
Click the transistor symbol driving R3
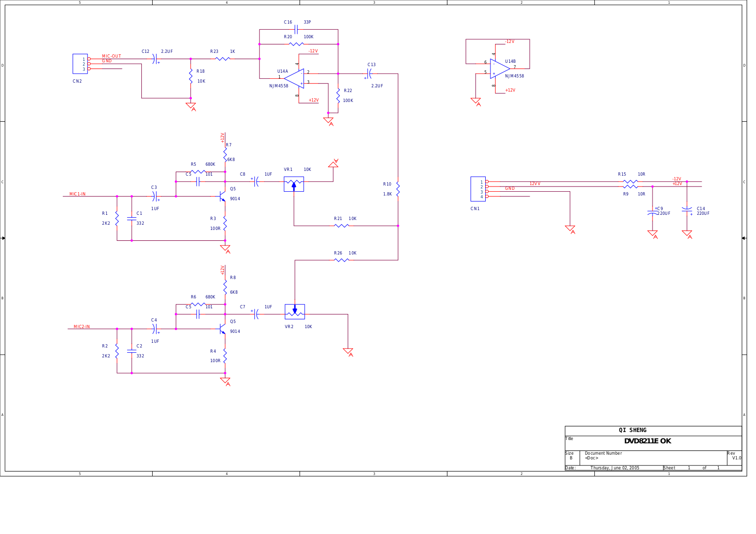pos(222,196)
